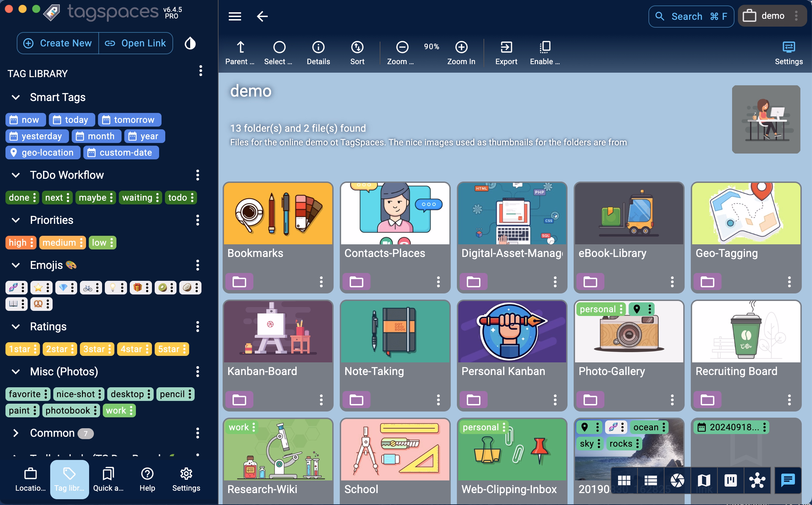The image size is (812, 505).
Task: Click the Open Link button
Action: pos(136,43)
